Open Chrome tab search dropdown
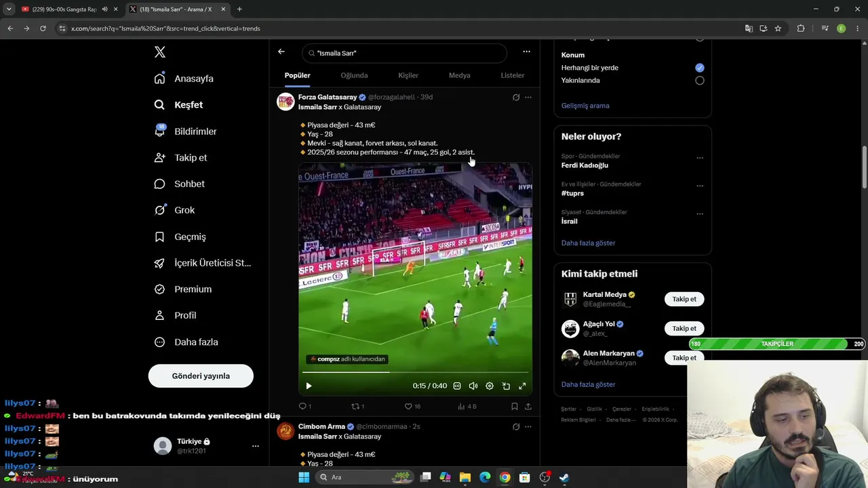 click(x=9, y=9)
